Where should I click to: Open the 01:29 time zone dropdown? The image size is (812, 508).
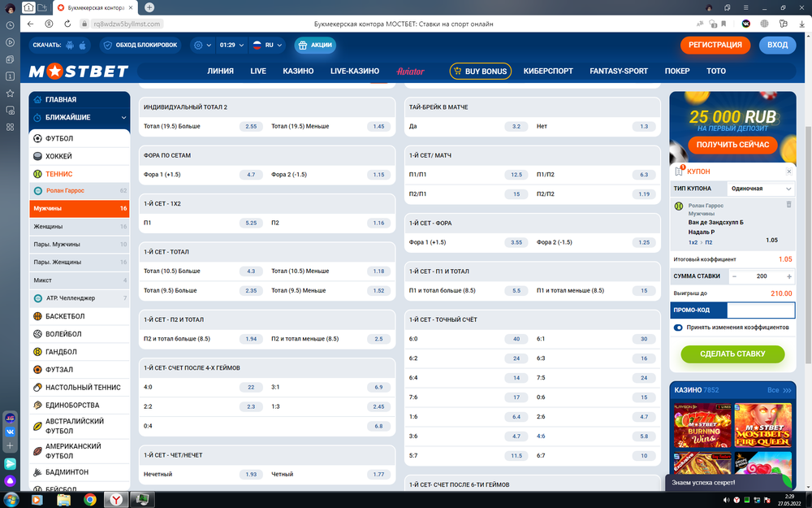(x=231, y=45)
